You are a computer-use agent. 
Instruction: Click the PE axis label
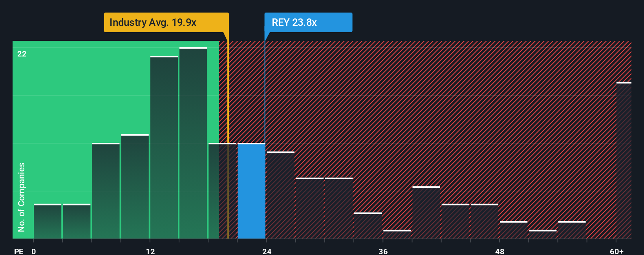pos(19,251)
